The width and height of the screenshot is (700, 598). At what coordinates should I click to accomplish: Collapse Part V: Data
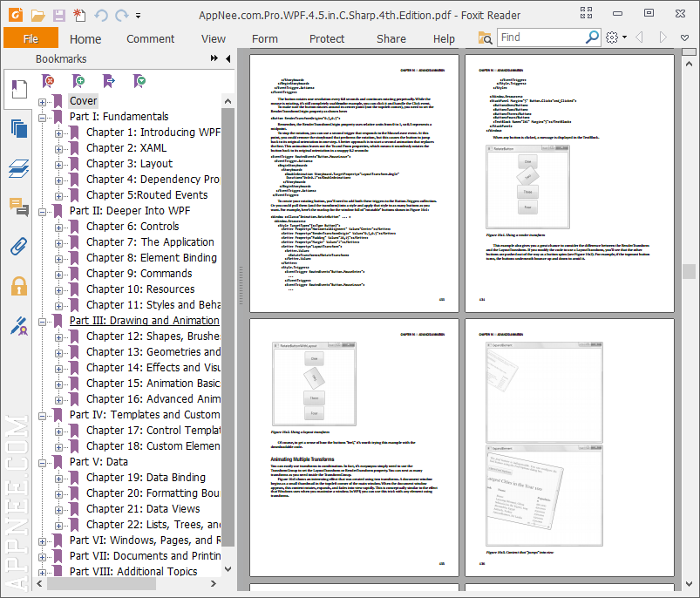[42, 463]
